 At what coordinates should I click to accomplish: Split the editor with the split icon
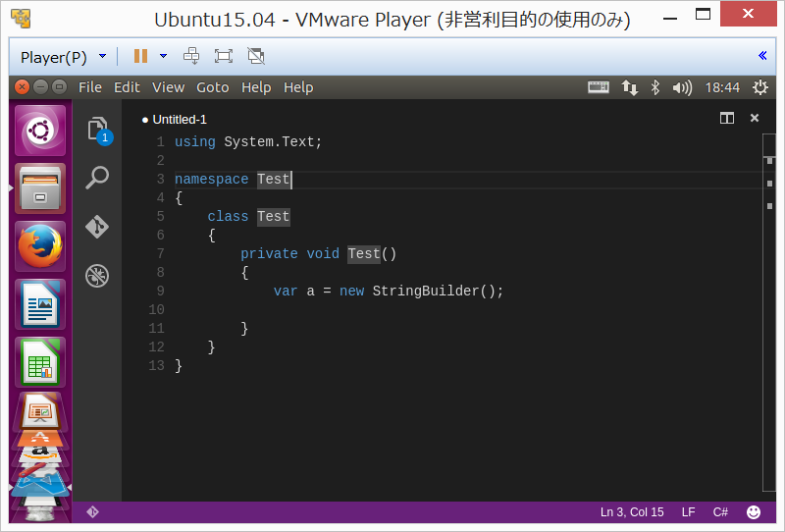point(727,118)
